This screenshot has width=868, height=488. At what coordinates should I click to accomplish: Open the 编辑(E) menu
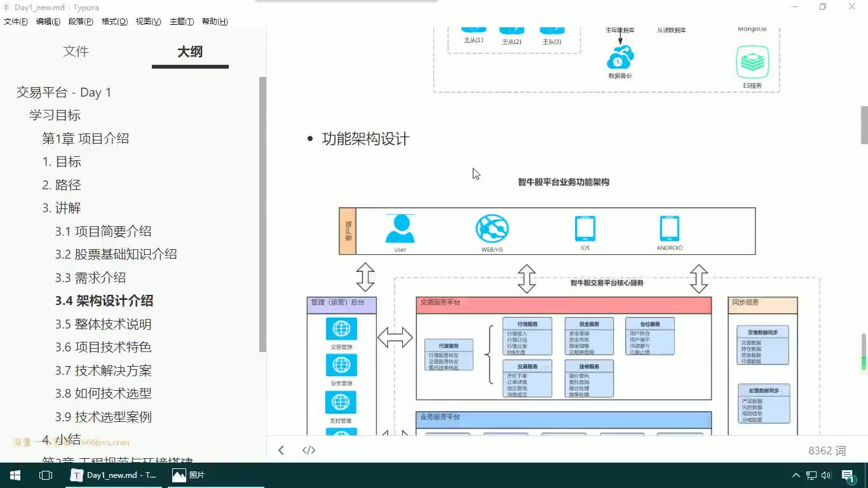[48, 22]
